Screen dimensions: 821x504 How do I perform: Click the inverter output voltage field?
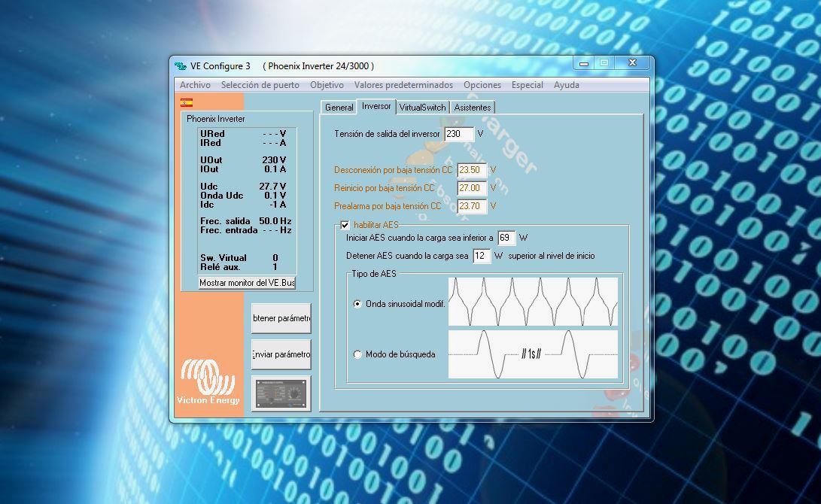pyautogui.click(x=459, y=134)
